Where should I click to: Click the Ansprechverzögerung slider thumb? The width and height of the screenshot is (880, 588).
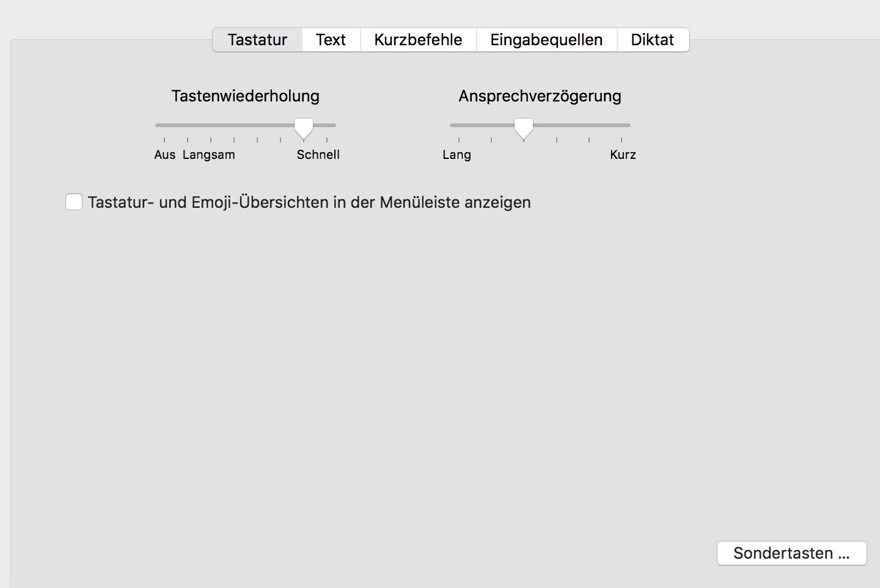click(524, 127)
